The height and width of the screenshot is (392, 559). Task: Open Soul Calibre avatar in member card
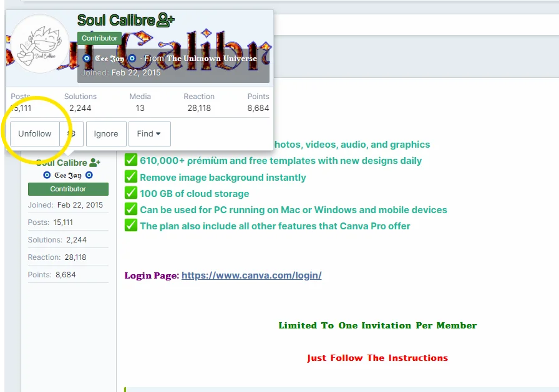click(x=39, y=44)
